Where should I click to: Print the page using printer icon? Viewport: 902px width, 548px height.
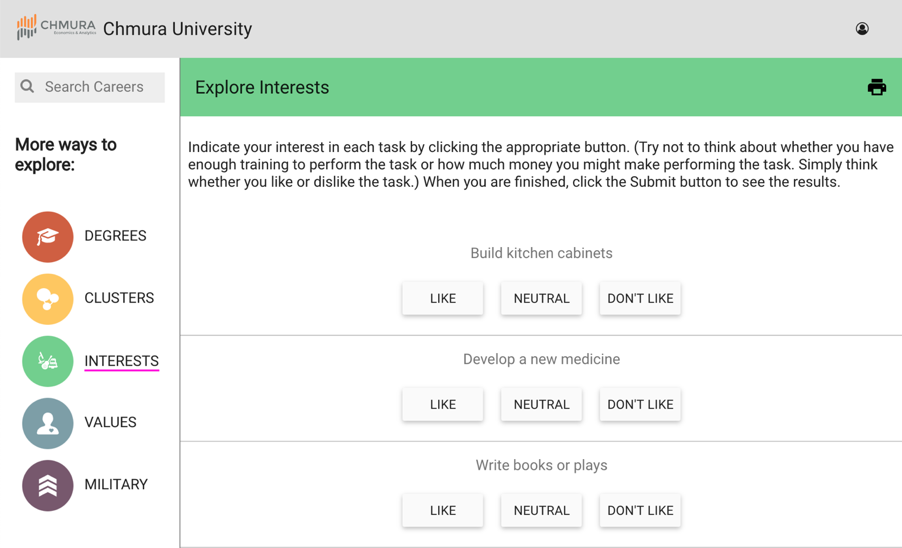pyautogui.click(x=877, y=87)
